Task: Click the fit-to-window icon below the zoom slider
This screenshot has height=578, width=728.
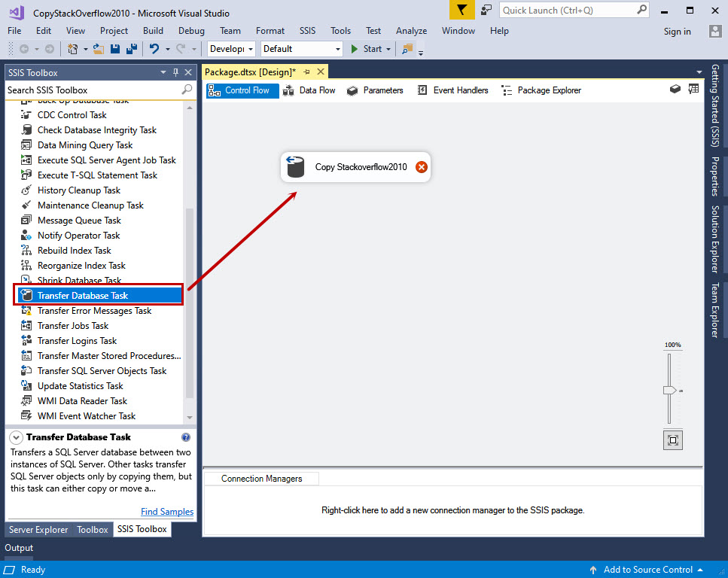Action: click(x=672, y=439)
